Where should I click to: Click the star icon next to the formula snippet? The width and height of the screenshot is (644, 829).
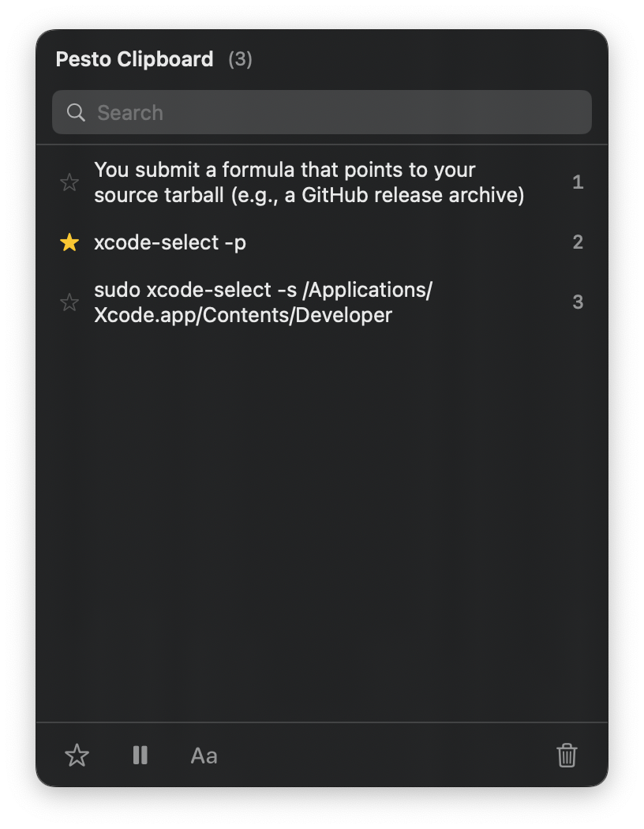pyautogui.click(x=69, y=182)
